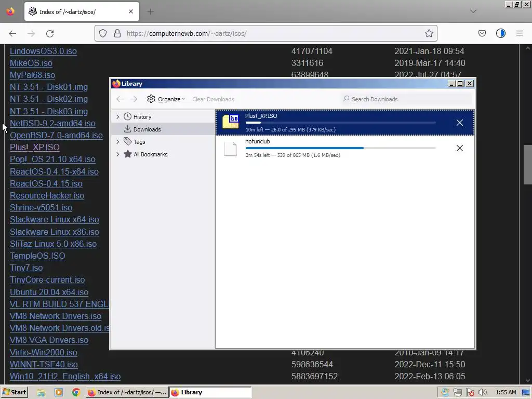The height and width of the screenshot is (399, 532).
Task: Open the LindowsOS3.0.iso link
Action: (44, 51)
